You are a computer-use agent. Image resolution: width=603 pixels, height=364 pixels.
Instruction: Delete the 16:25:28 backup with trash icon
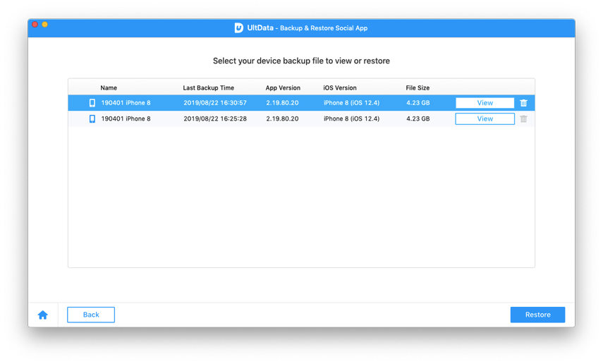point(523,119)
